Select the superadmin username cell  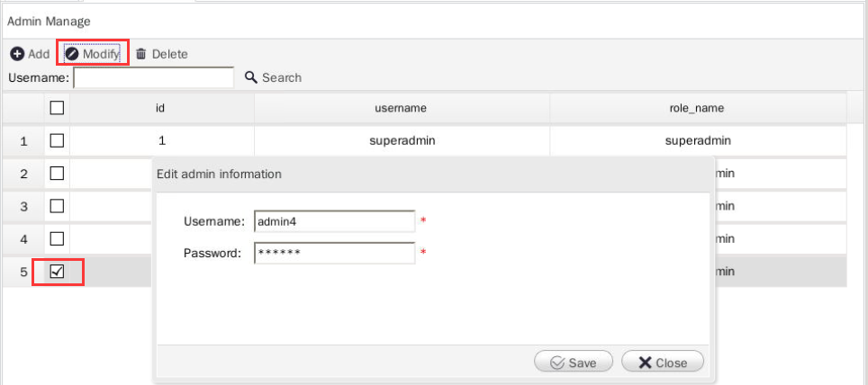tap(402, 140)
